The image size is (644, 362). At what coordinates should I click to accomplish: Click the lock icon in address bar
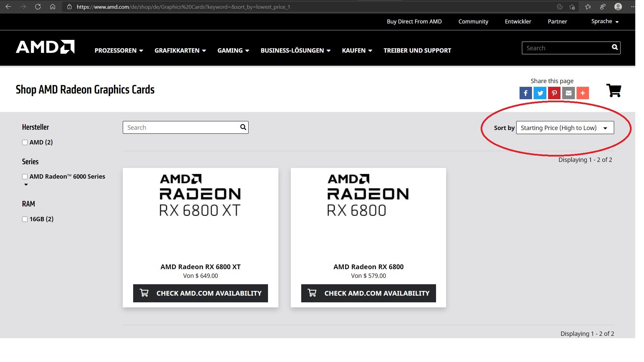pyautogui.click(x=69, y=7)
